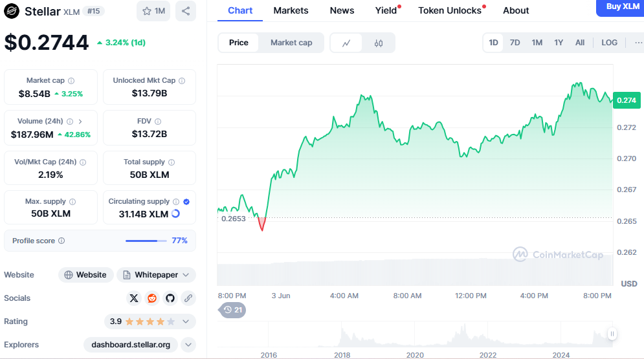Click Circulating supply info icon

(x=176, y=201)
